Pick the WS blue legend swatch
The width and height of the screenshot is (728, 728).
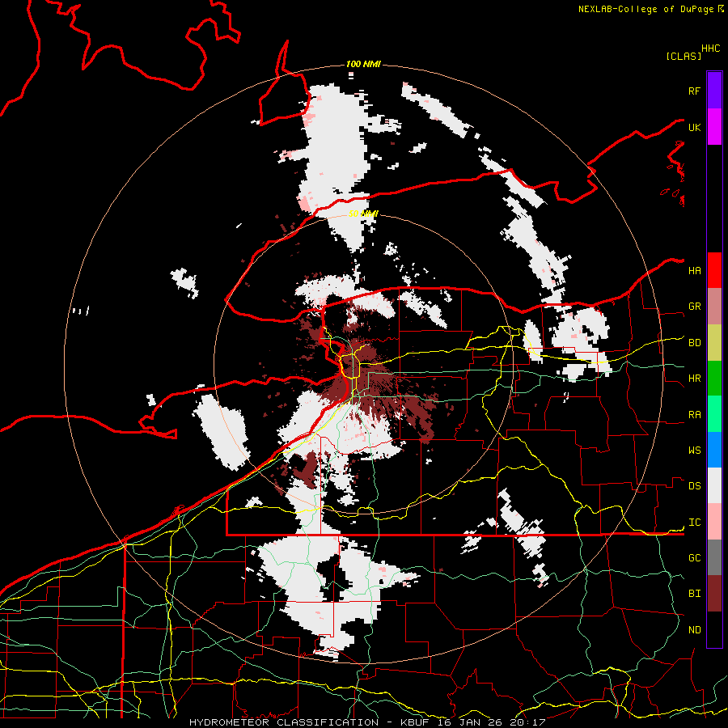tap(714, 450)
